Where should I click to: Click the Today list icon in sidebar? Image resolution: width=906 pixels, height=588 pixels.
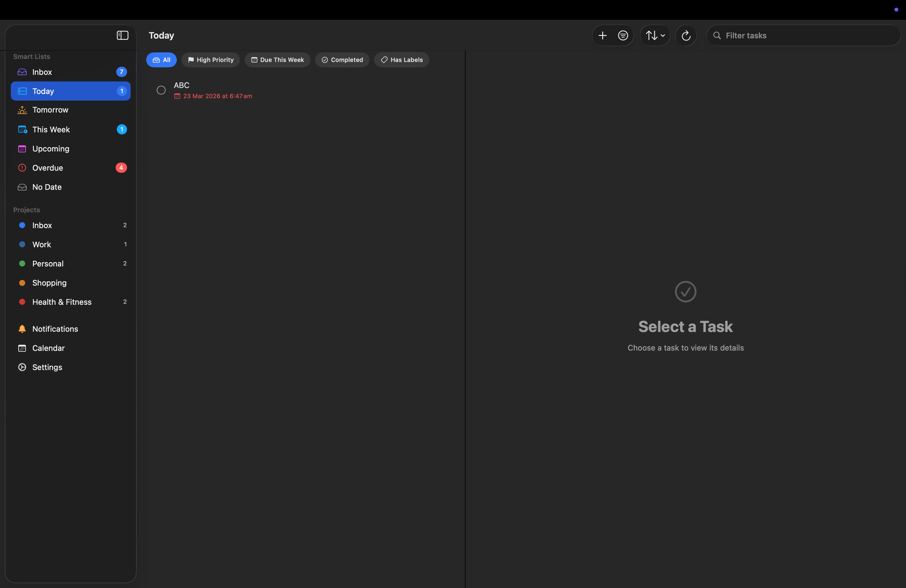22,91
